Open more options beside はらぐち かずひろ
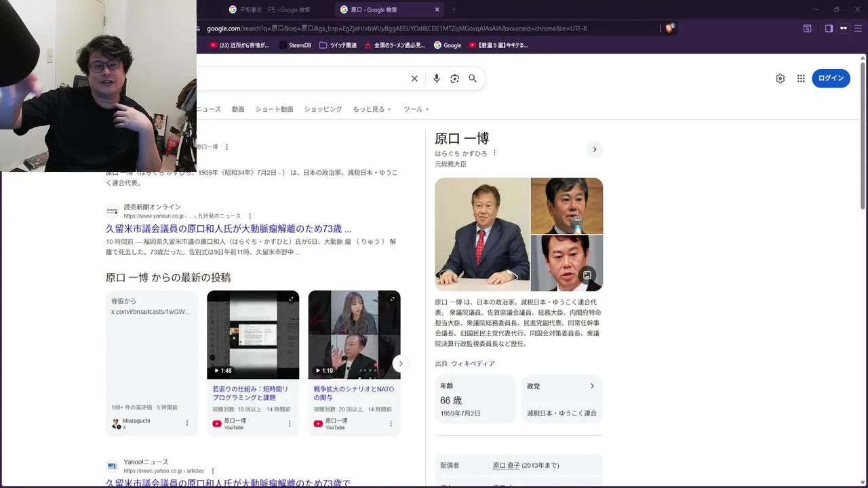868x488 pixels. (494, 153)
